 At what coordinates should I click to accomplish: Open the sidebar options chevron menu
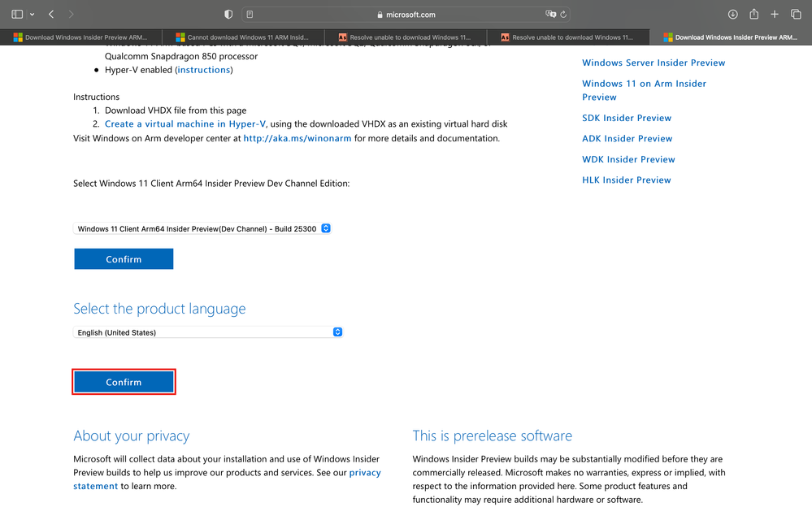point(33,15)
